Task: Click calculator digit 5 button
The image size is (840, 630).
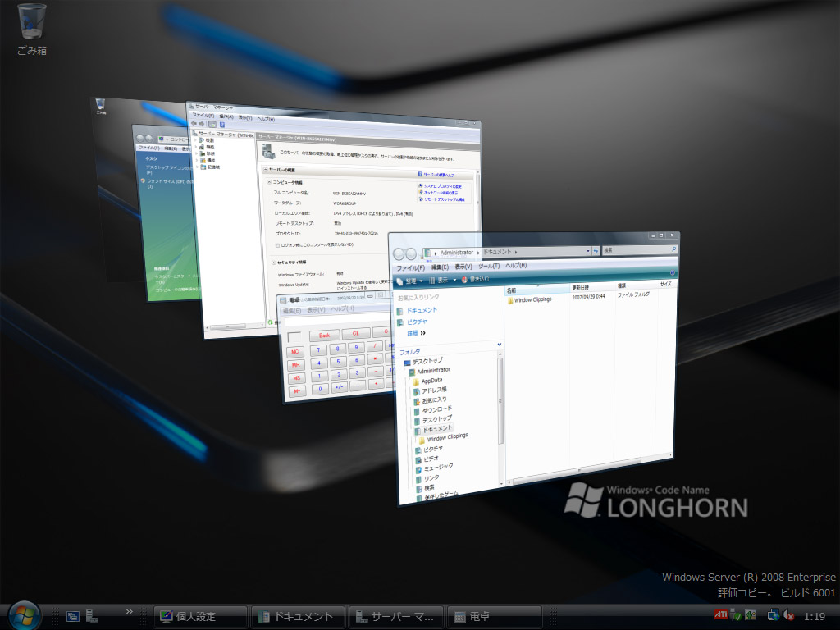Action: [x=338, y=362]
